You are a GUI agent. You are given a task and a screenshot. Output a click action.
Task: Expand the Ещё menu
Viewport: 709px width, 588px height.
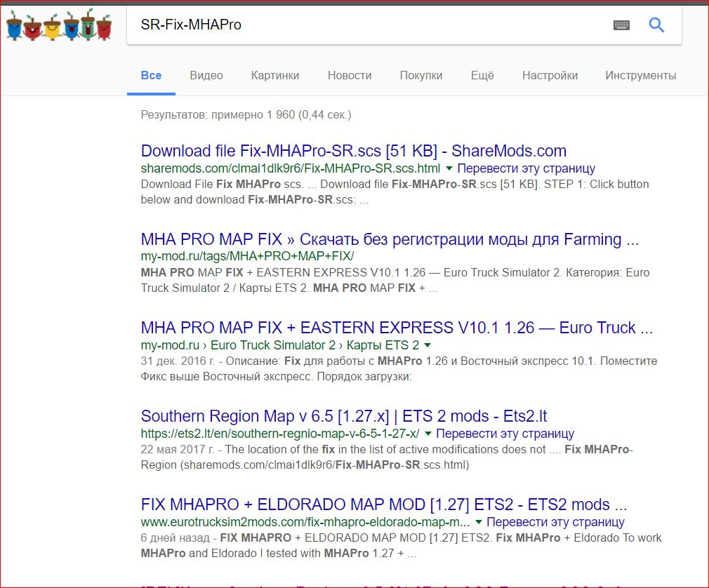[482, 76]
